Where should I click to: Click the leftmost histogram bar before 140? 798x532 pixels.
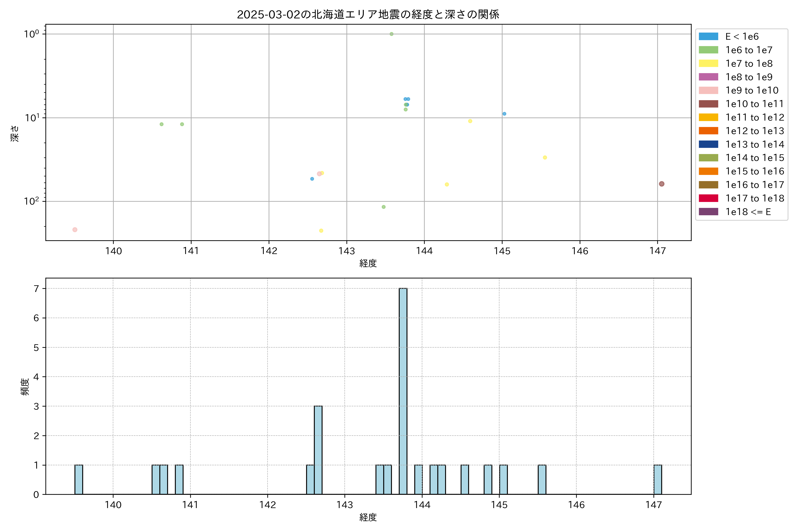(x=79, y=479)
